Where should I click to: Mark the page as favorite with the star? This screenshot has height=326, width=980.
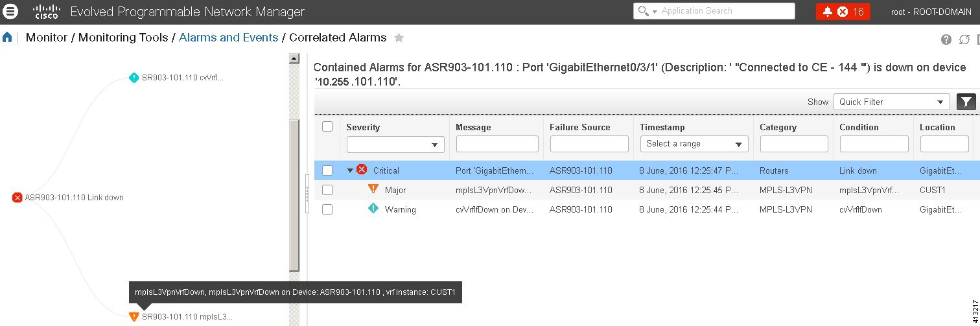click(399, 38)
